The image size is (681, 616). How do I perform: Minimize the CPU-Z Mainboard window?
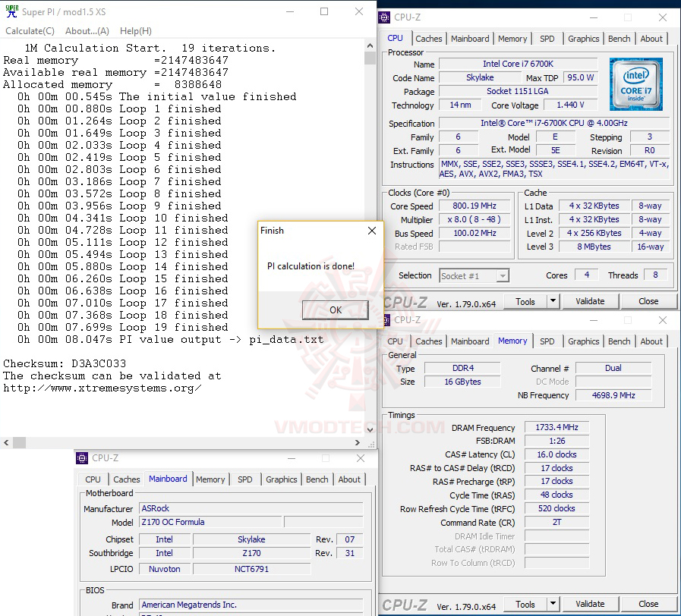click(x=292, y=458)
